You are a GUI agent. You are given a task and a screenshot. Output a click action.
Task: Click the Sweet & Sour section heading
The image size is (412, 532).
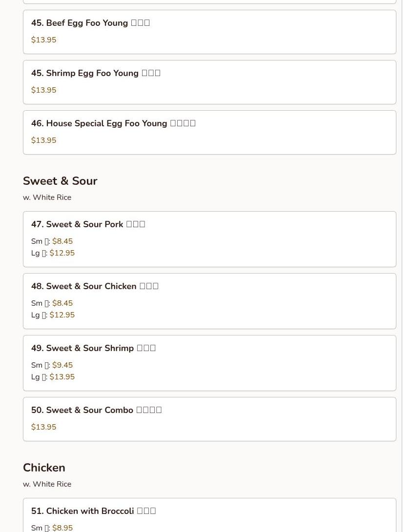click(60, 181)
